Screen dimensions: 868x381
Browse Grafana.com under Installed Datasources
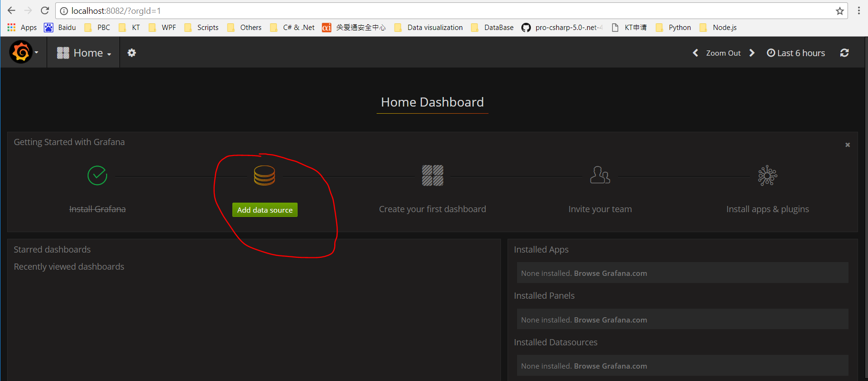[x=610, y=366]
